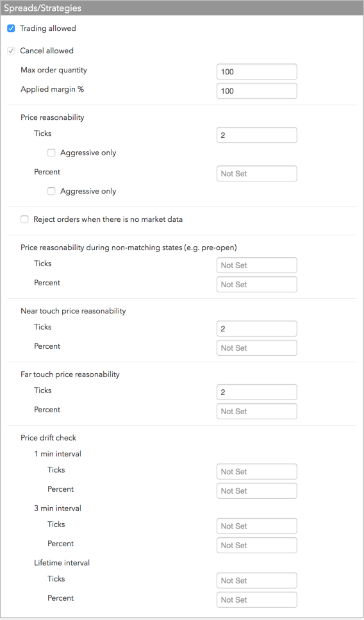The height and width of the screenshot is (620, 364).
Task: Click the Applied margin % field
Action: tap(257, 91)
